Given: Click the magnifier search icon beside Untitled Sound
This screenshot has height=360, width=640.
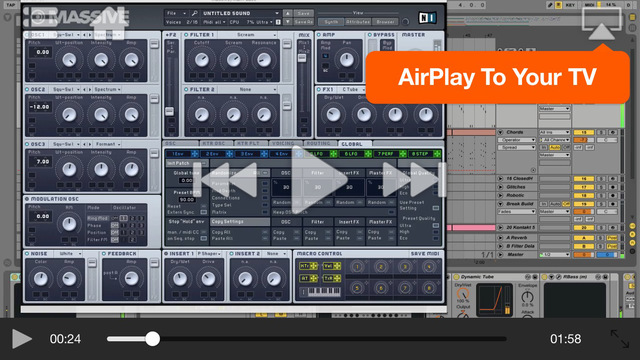Looking at the screenshot, I should click(x=195, y=13).
